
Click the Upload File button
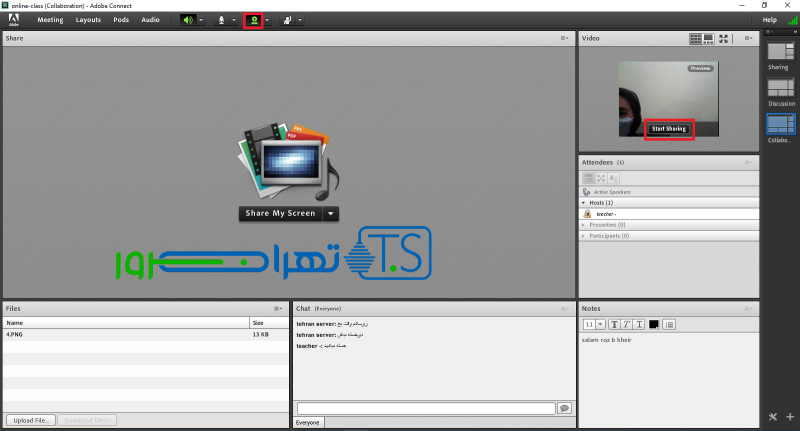tap(30, 420)
